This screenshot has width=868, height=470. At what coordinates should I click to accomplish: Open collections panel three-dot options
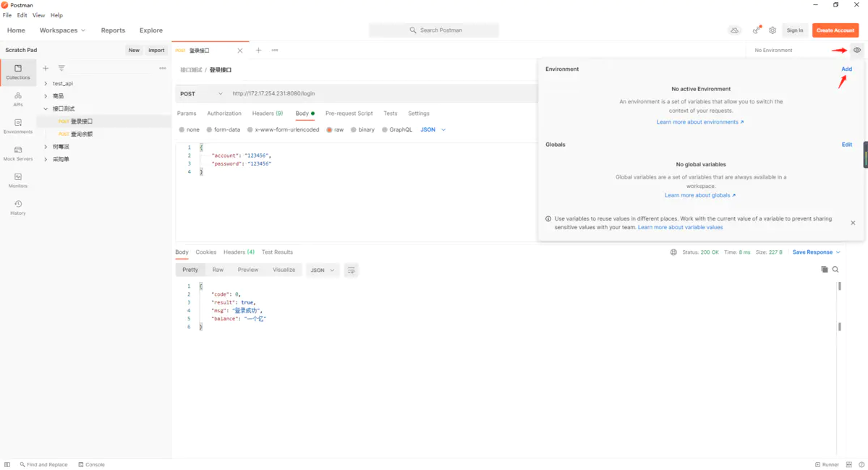pos(162,68)
